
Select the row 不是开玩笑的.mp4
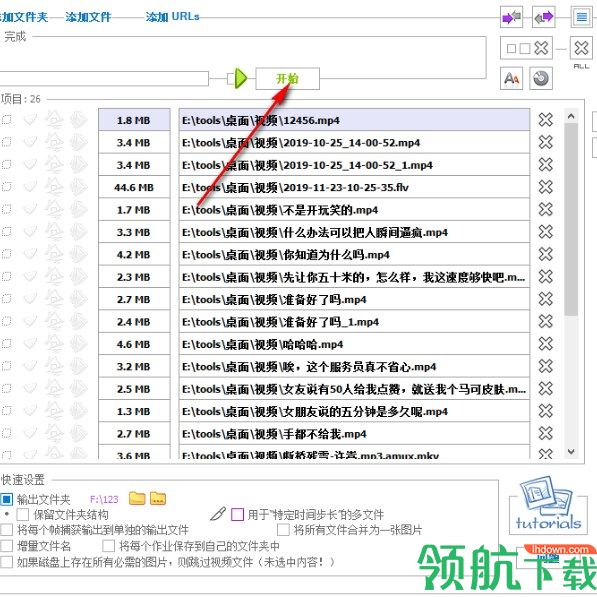pos(354,210)
